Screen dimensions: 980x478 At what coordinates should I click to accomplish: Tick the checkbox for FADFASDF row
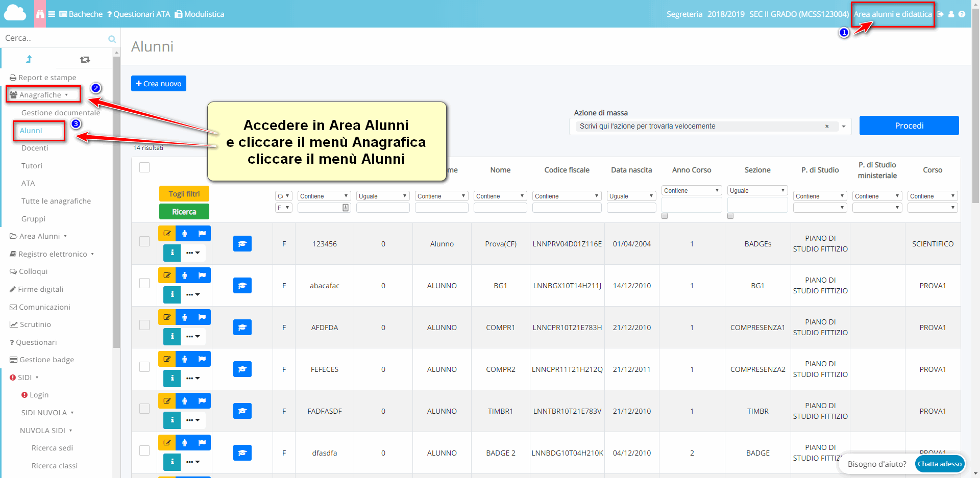144,409
